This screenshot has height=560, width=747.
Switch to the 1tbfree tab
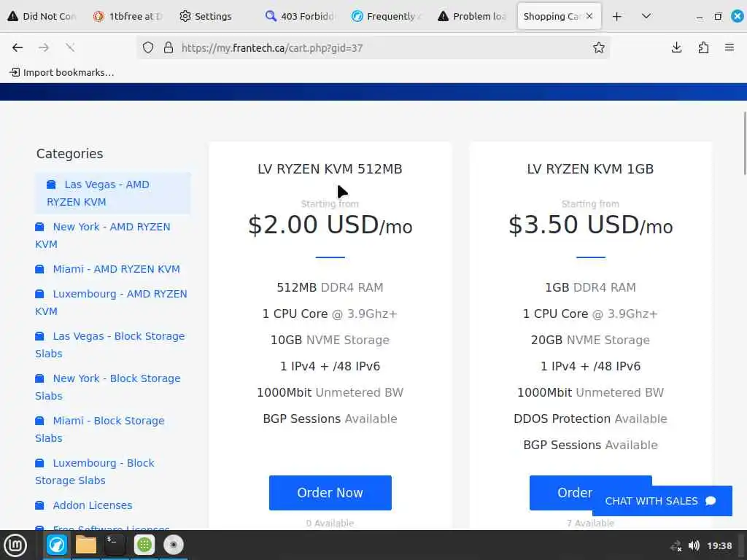pyautogui.click(x=128, y=16)
